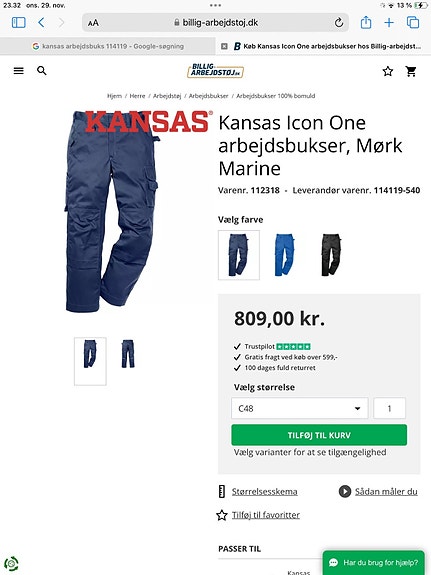Select the quantity field showing 1

pos(390,408)
